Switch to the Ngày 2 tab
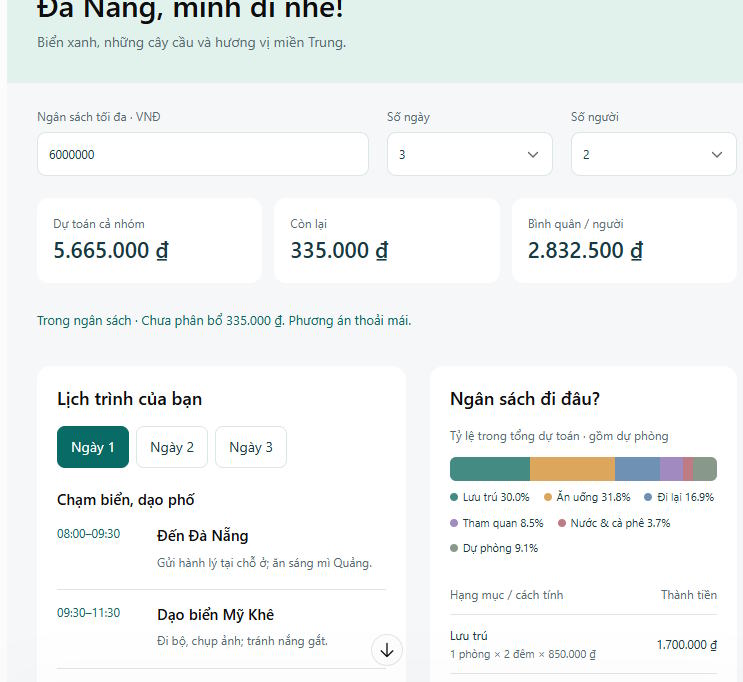 tap(172, 447)
